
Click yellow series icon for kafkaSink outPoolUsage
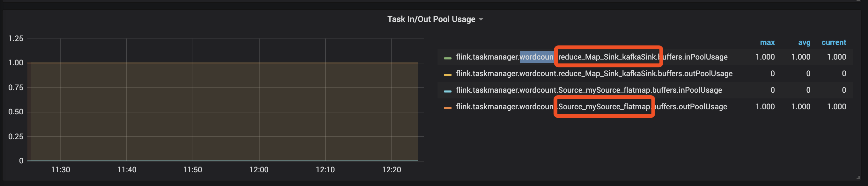coord(447,75)
